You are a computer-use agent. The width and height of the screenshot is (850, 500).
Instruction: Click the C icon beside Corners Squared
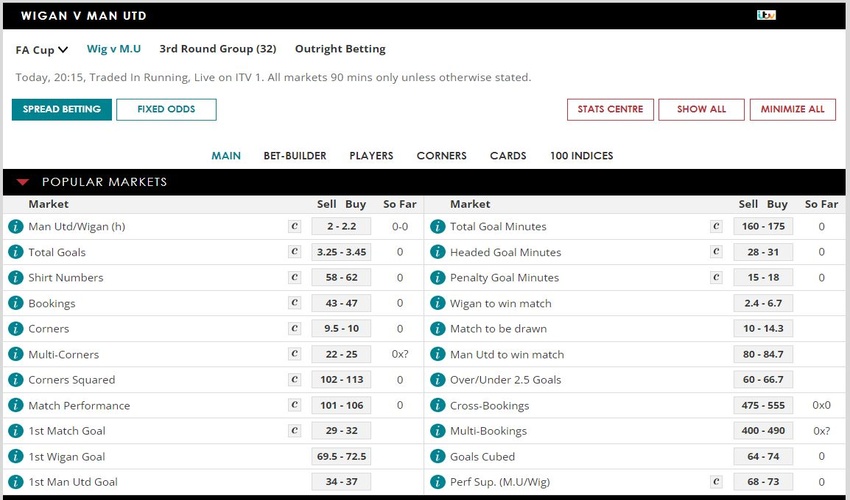[294, 380]
